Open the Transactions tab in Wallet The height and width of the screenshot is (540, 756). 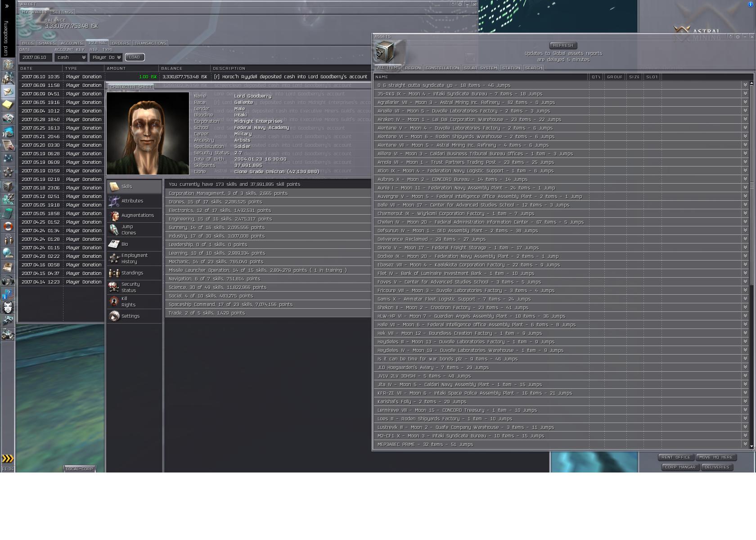150,43
